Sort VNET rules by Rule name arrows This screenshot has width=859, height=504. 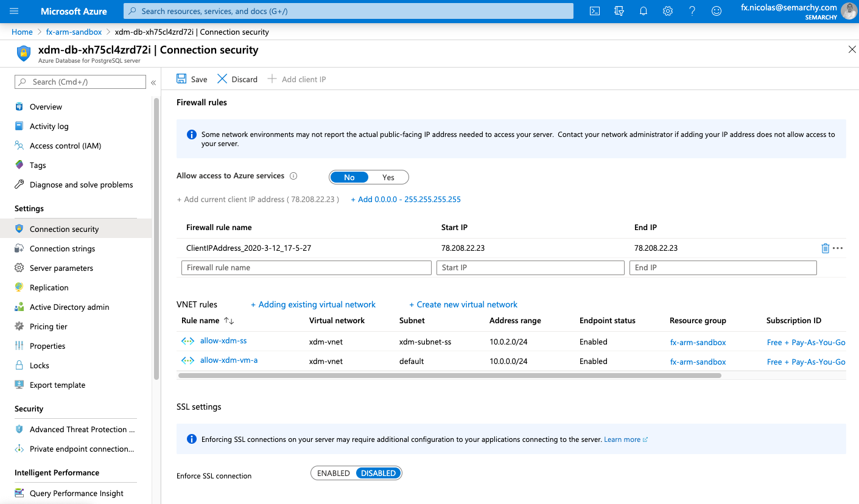click(229, 321)
